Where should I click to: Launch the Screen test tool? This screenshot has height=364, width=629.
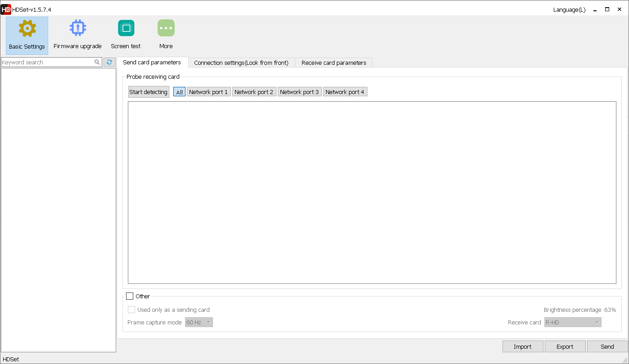(x=125, y=34)
